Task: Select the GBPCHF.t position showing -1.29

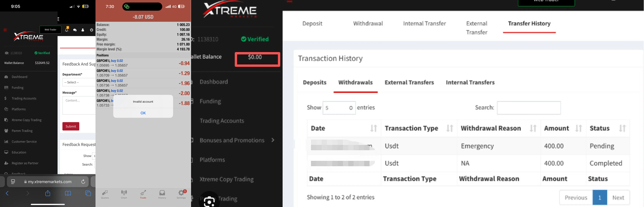Action: coord(143,73)
